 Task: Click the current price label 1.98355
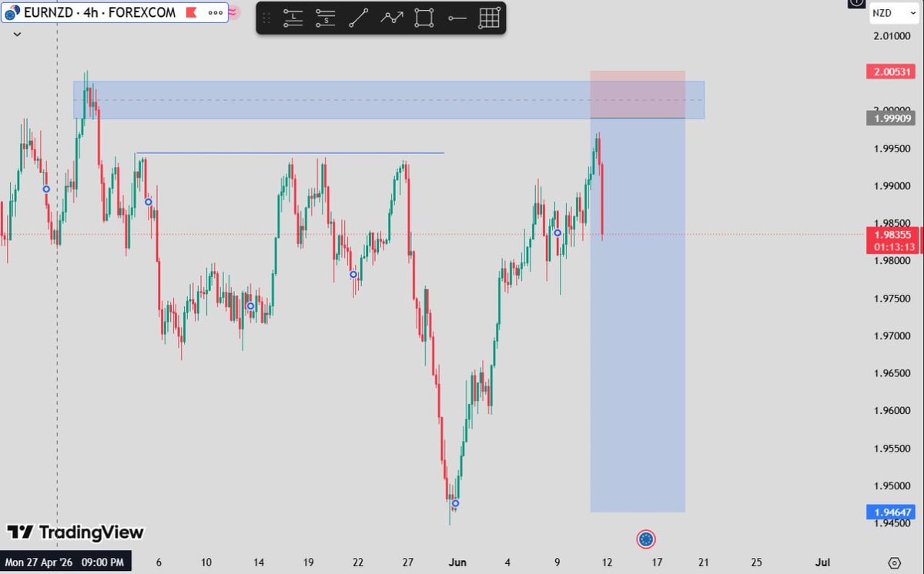(x=893, y=234)
